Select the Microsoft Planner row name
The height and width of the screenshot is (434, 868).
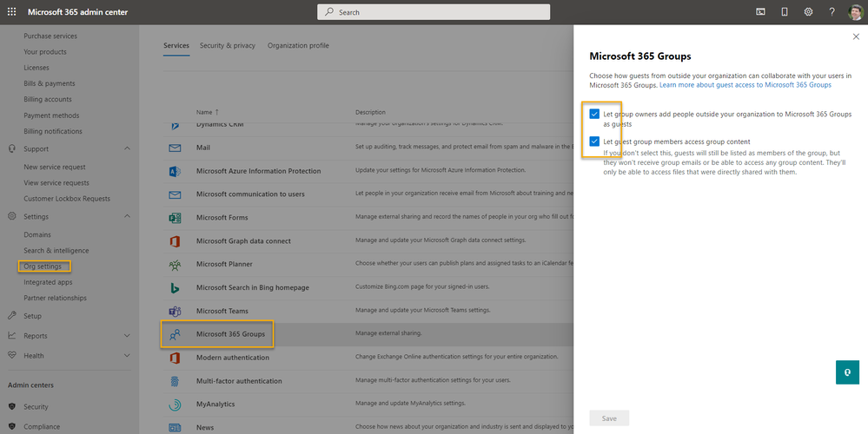point(224,264)
